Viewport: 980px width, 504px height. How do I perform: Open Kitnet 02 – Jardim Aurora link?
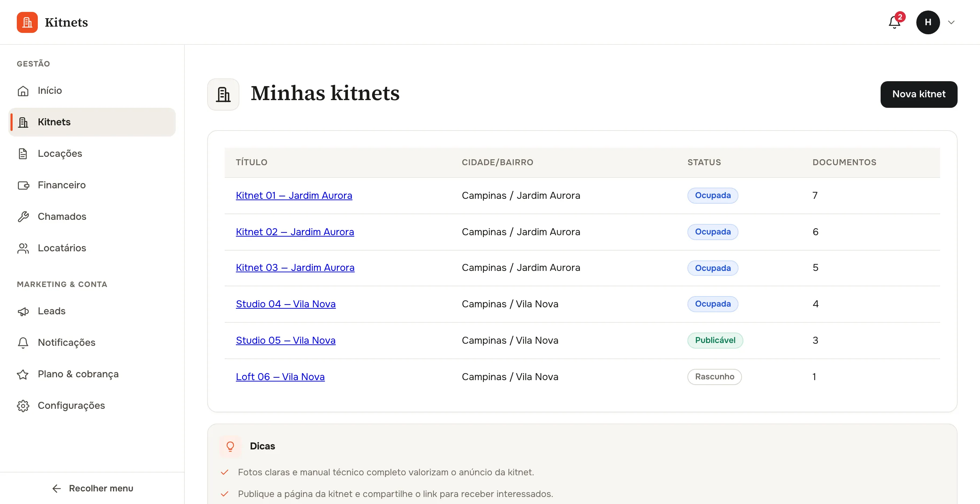coord(295,232)
